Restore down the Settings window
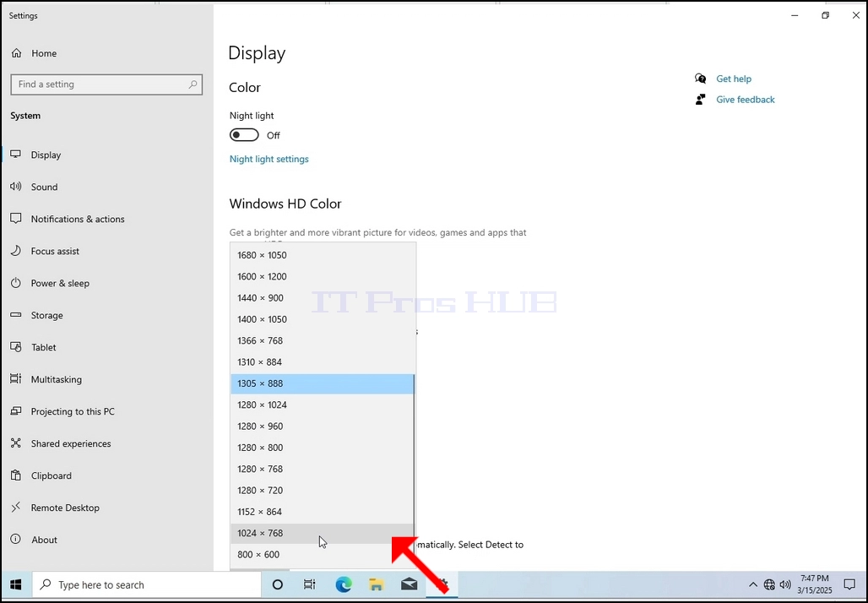 coord(826,15)
